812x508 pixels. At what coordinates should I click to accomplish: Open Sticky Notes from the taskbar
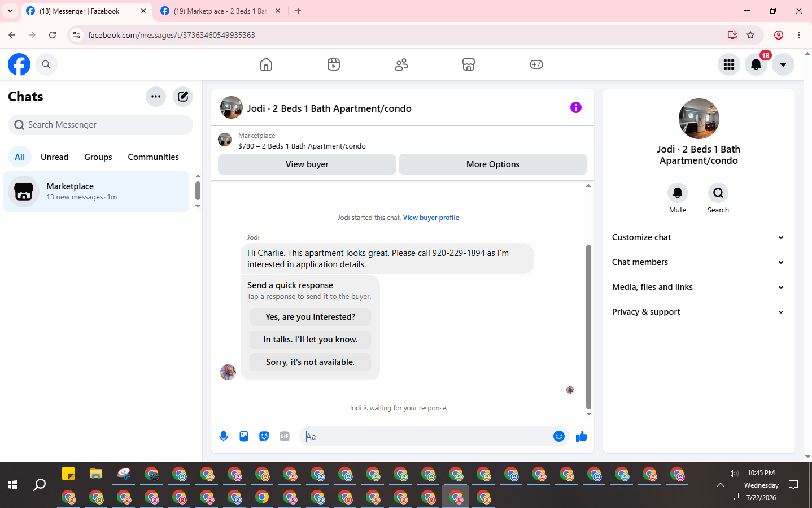click(68, 474)
